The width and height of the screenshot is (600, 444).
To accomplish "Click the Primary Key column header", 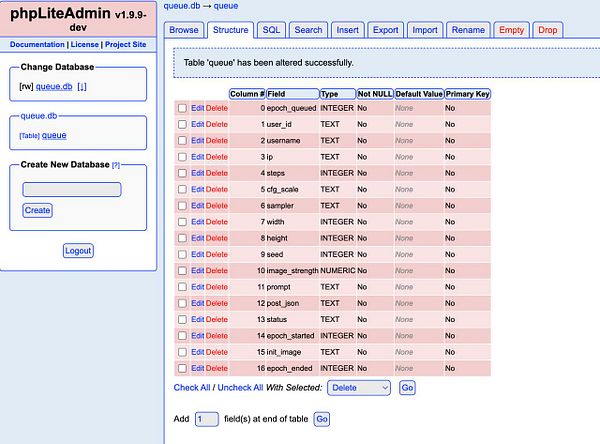I will coord(467,94).
